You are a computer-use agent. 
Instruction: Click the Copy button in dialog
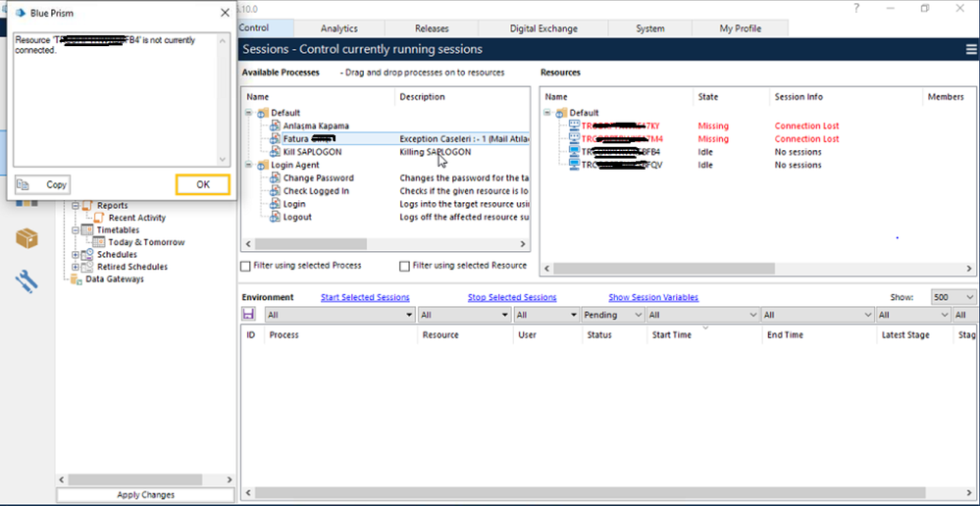click(x=42, y=185)
